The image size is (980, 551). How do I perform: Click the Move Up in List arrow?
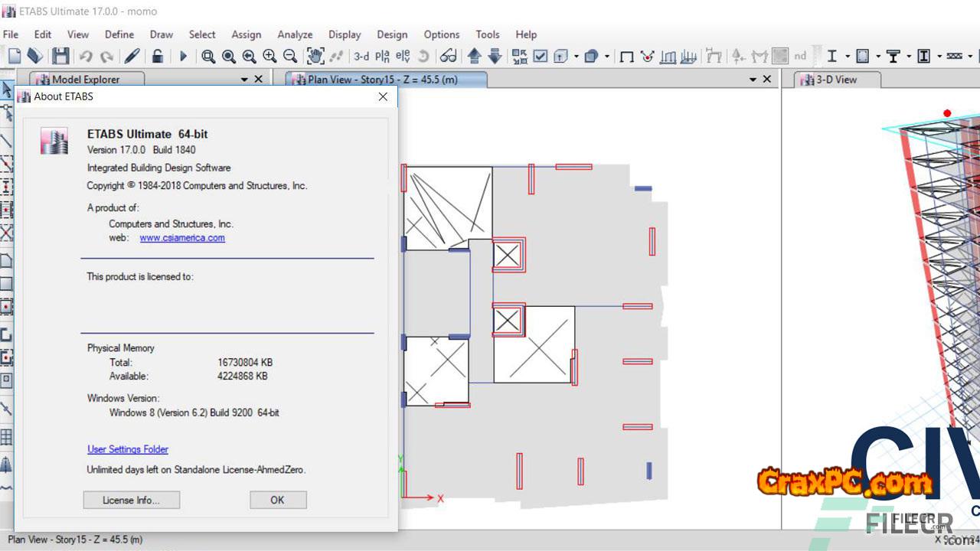[474, 56]
